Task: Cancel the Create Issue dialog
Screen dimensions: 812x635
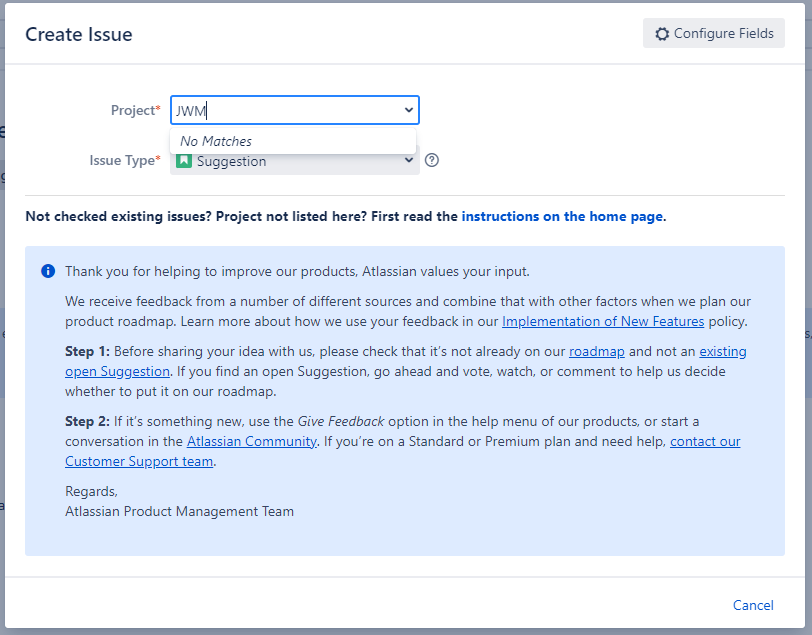Action: [753, 605]
